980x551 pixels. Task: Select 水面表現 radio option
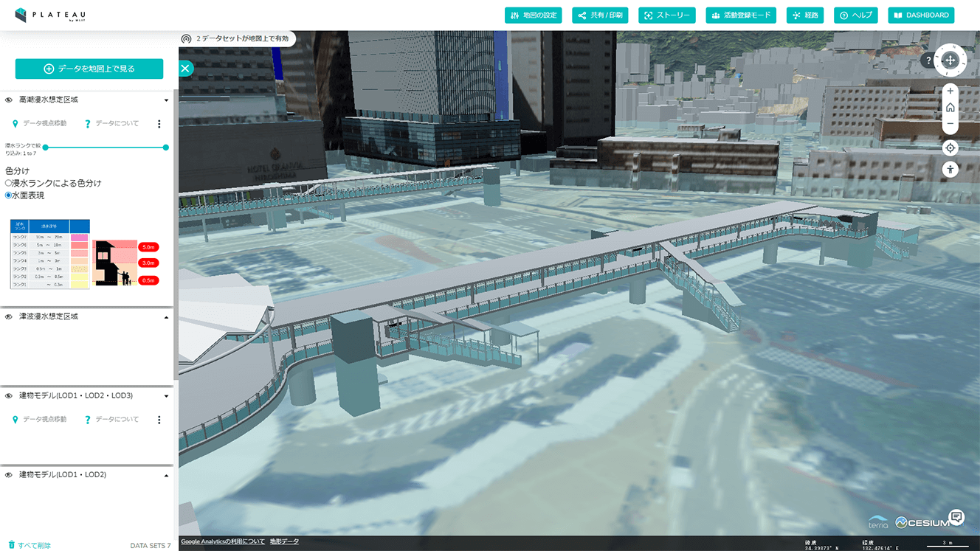pyautogui.click(x=9, y=195)
